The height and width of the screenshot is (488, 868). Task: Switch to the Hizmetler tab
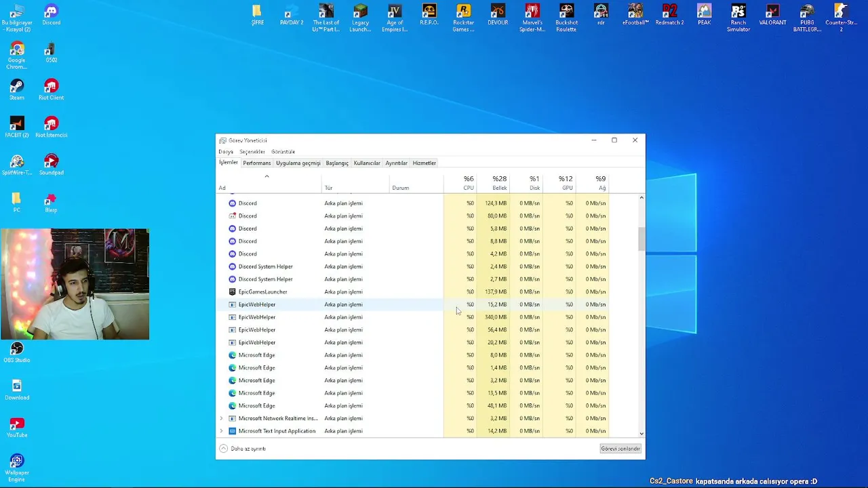425,163
